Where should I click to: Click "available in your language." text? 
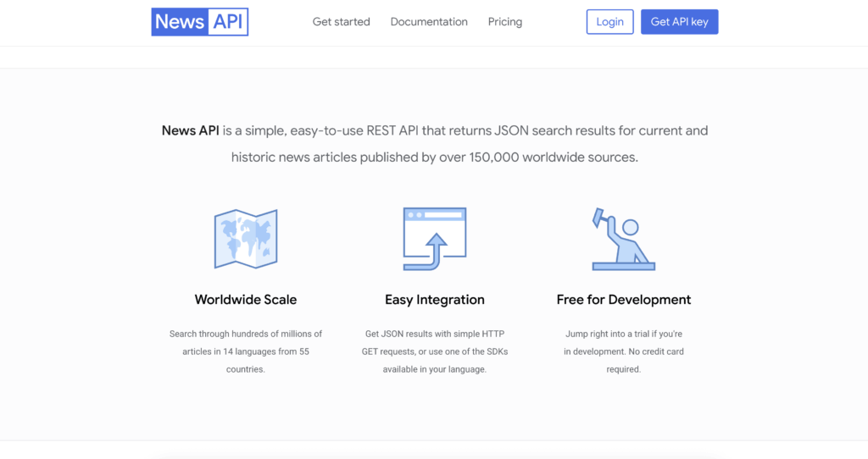point(435,369)
